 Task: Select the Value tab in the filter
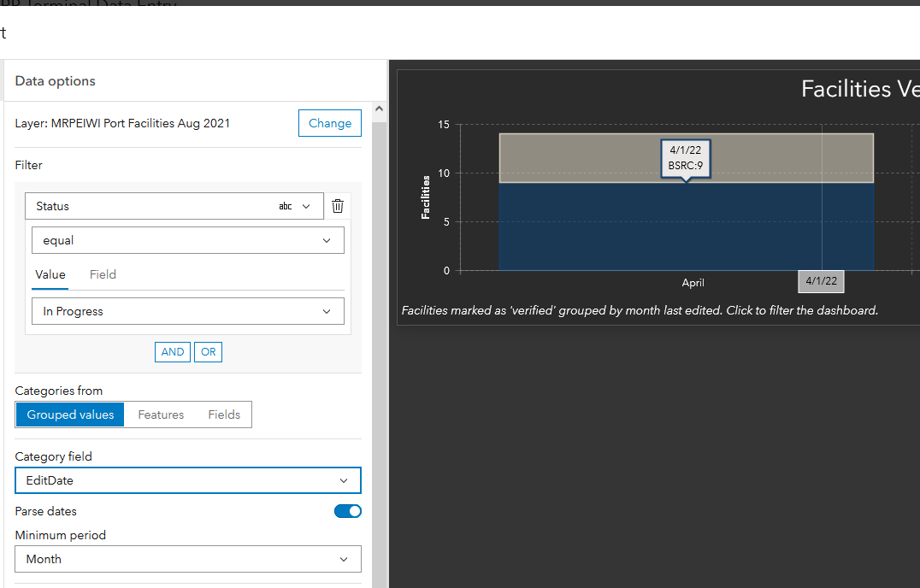pyautogui.click(x=50, y=274)
